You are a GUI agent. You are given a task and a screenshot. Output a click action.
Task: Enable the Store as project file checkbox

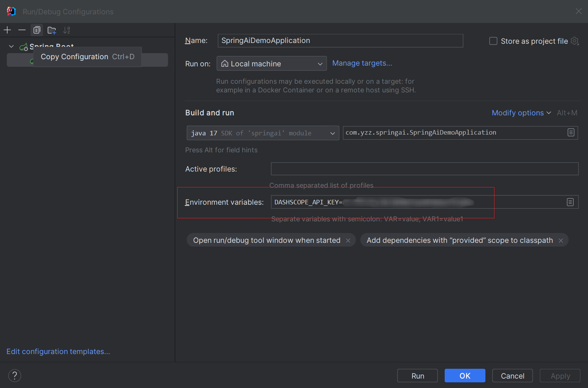pos(493,41)
